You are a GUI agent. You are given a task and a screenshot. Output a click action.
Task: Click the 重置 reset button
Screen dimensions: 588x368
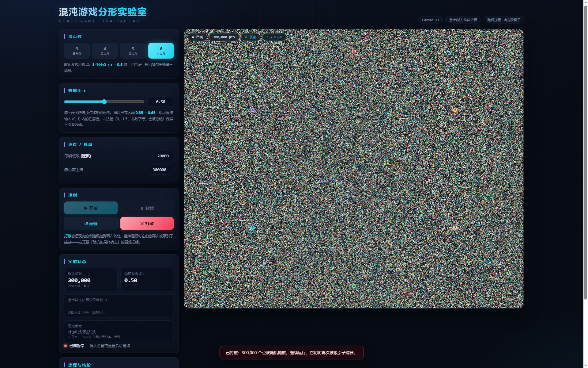point(91,224)
